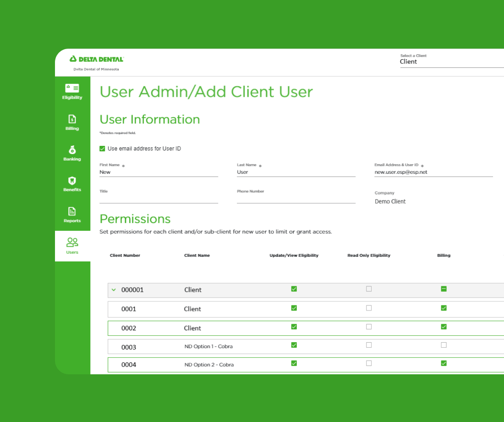Image resolution: width=504 pixels, height=422 pixels.
Task: Toggle Update/View Eligibility for sub-client 0001
Action: 294,308
